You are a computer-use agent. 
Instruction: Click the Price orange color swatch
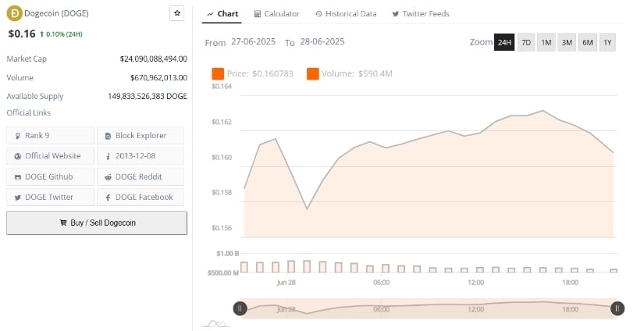coord(218,74)
